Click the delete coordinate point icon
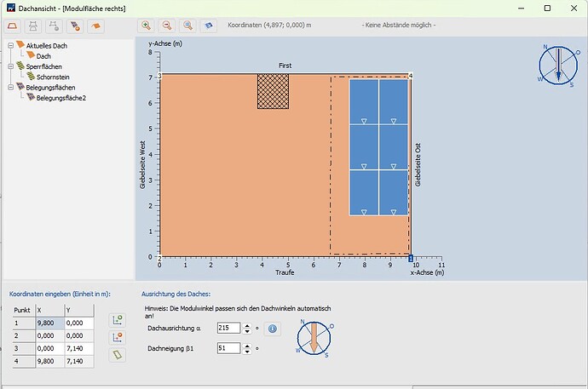This screenshot has height=389, width=588. [x=118, y=337]
